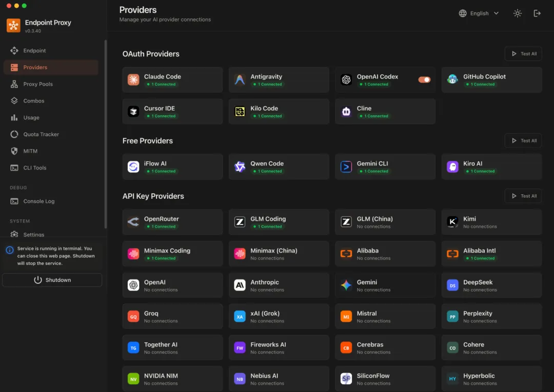Screen dimensions: 554x392
Task: Click the Shutdown button
Action: (52, 280)
